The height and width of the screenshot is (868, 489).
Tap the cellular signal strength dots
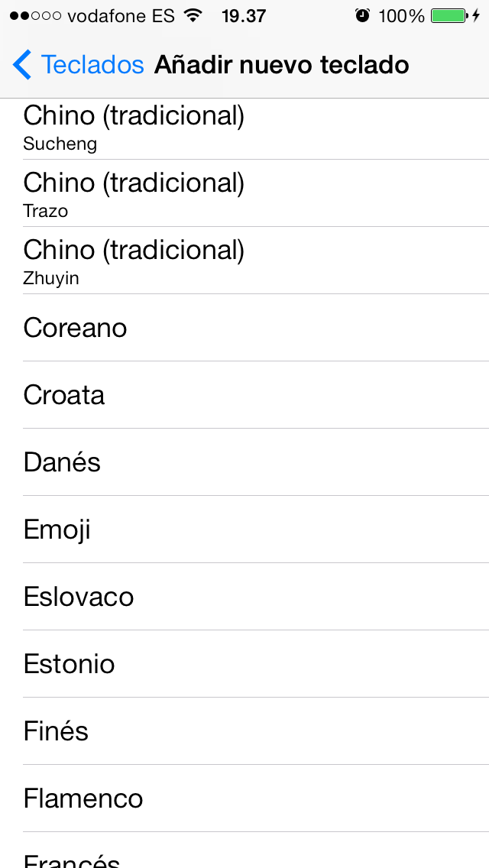click(x=35, y=16)
